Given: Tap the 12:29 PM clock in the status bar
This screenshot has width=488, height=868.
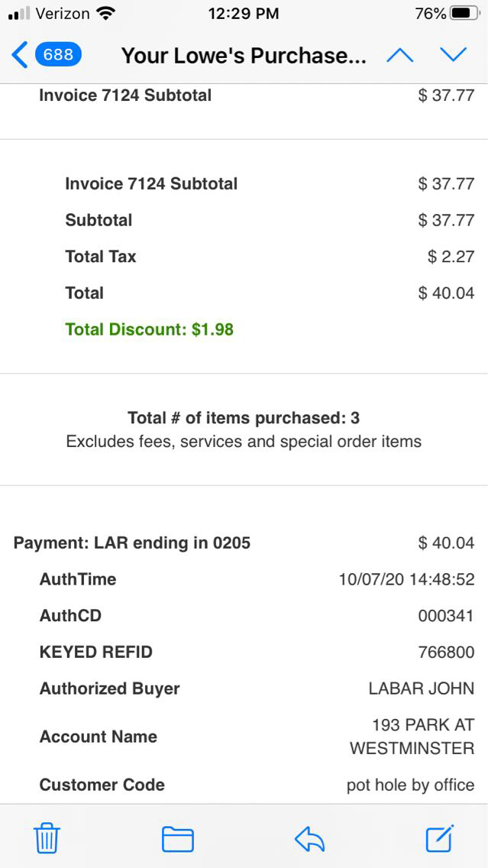Looking at the screenshot, I should pyautogui.click(x=244, y=14).
